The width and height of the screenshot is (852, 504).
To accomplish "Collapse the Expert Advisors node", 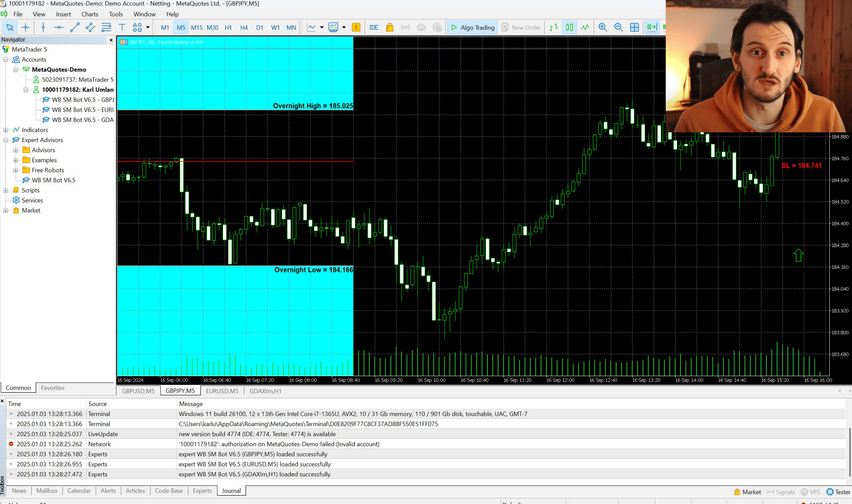I will click(x=6, y=140).
